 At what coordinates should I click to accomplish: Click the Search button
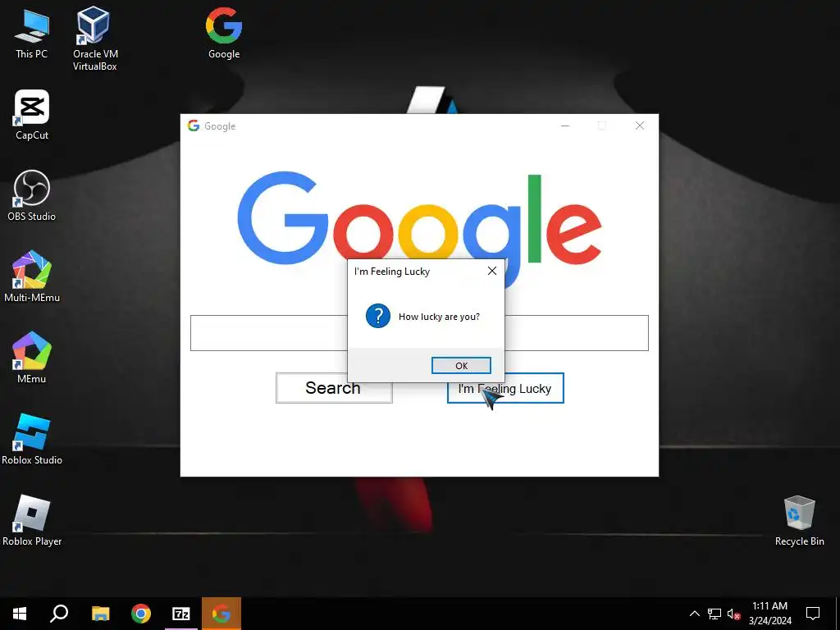pyautogui.click(x=334, y=388)
